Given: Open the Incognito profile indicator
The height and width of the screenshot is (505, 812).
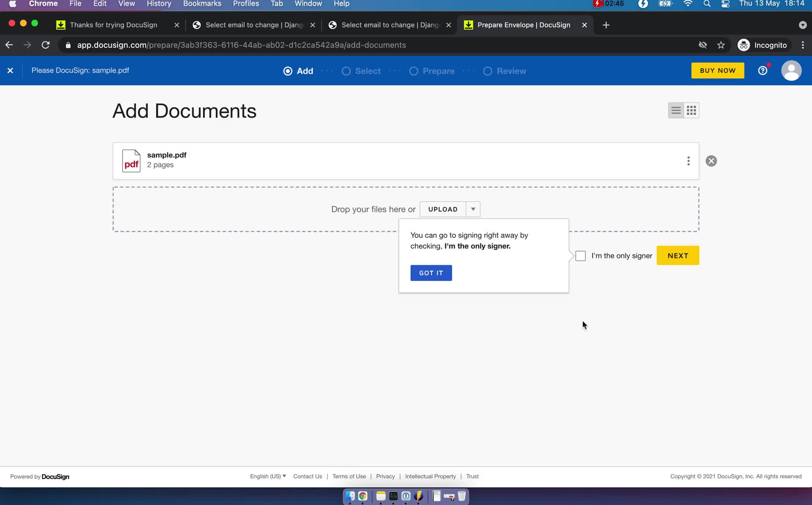Looking at the screenshot, I should click(763, 45).
